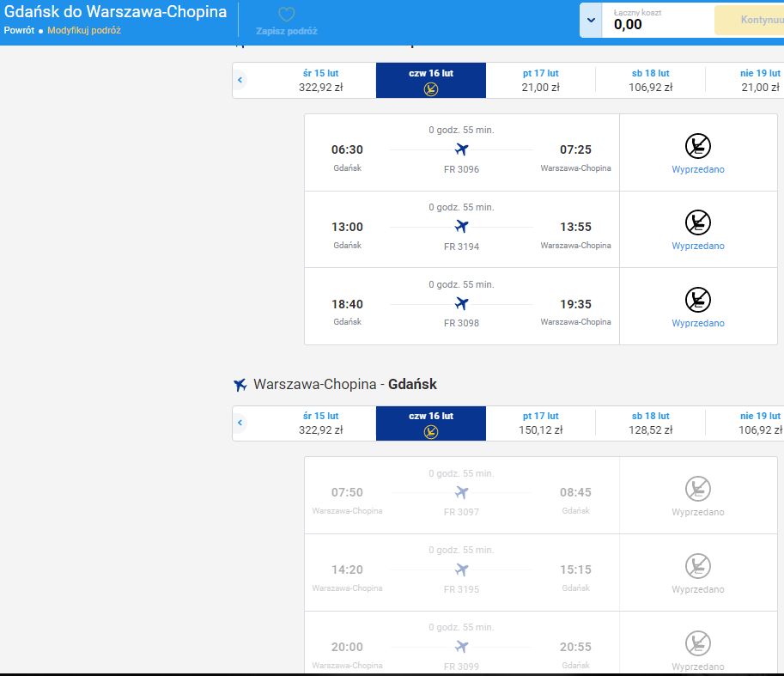Select pt 17 lut 150,12 zł return date

540,423
